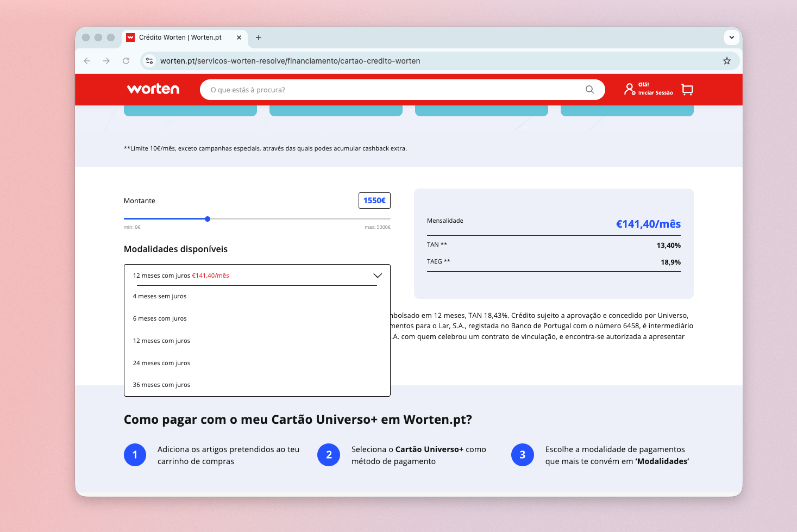This screenshot has height=532, width=797.
Task: Click the step 3 'Escolhe a modalidade de pagamentos' text
Action: pos(617,455)
